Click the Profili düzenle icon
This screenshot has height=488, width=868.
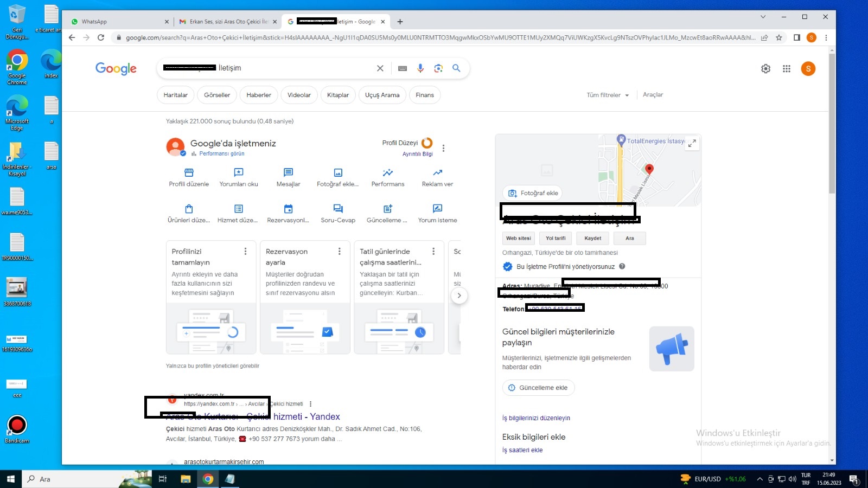click(189, 173)
